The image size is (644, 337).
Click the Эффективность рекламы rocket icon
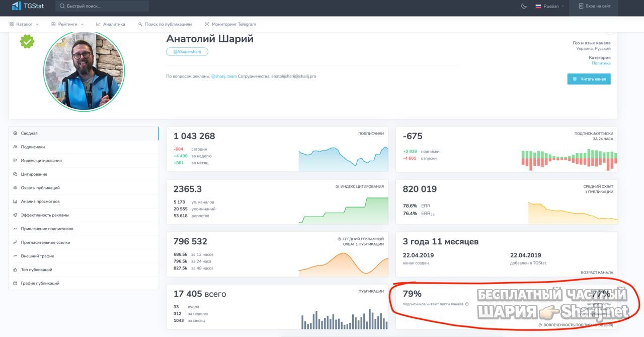click(15, 215)
